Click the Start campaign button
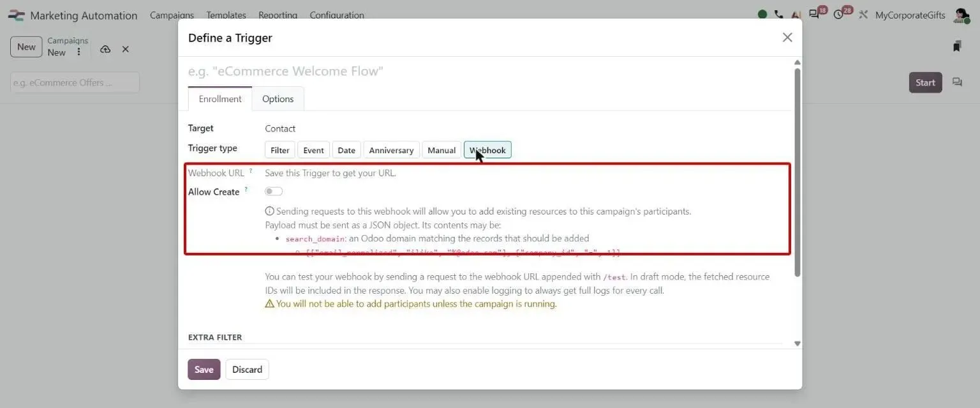The height and width of the screenshot is (408, 980). [x=925, y=82]
